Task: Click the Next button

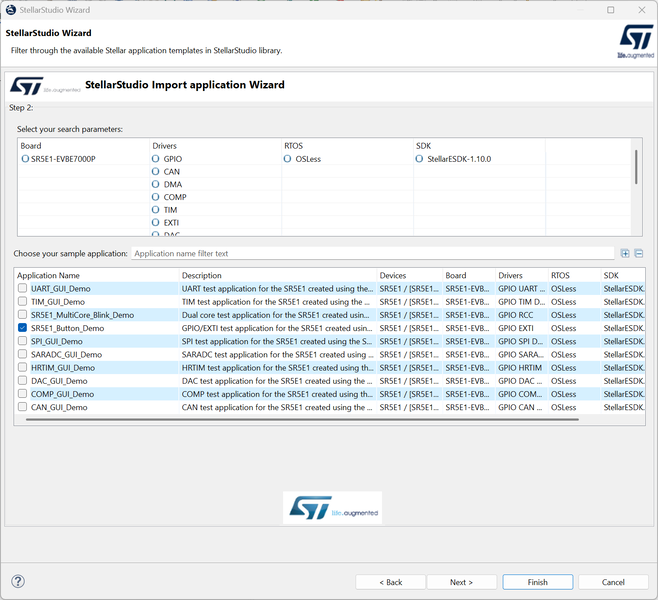Action: click(x=461, y=582)
